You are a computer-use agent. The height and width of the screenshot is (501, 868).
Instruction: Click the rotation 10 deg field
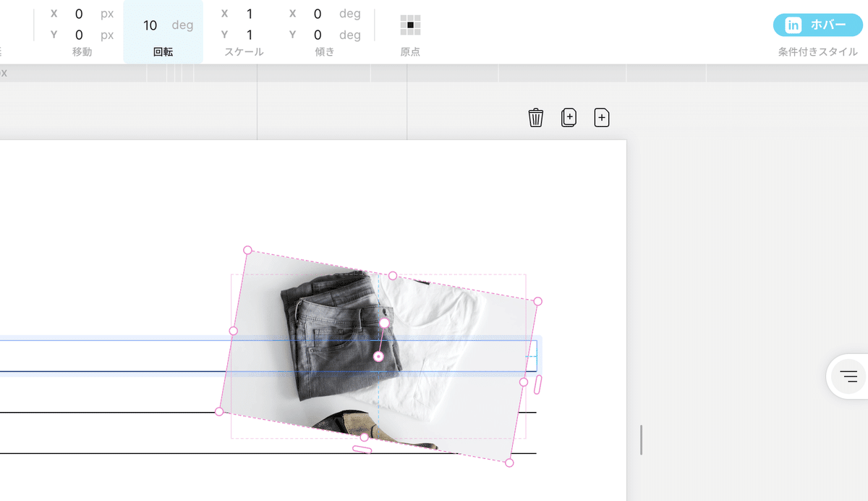[x=163, y=25]
